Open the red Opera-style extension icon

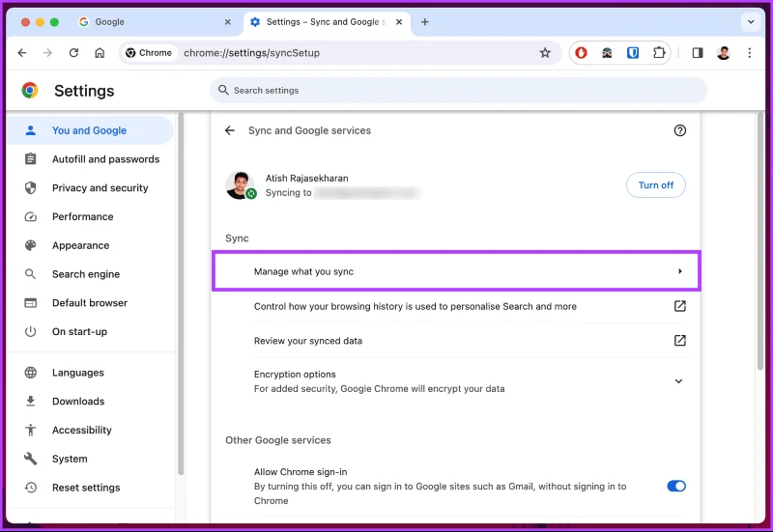[582, 53]
